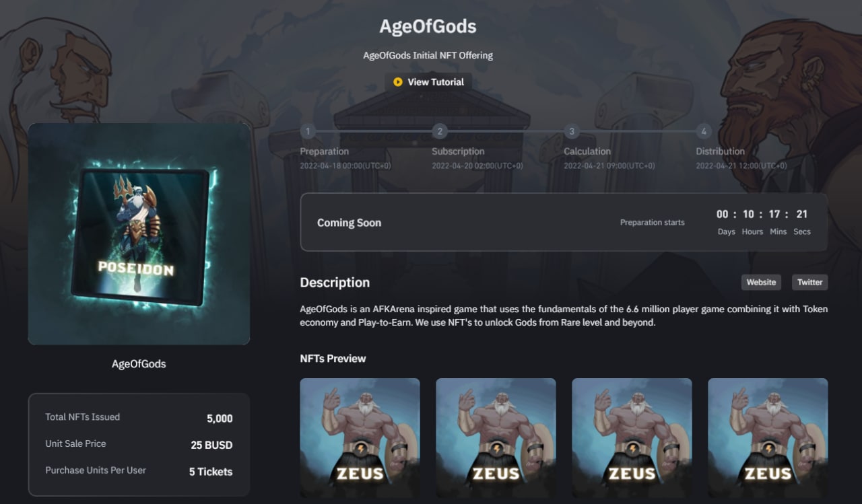This screenshot has width=862, height=504.
Task: Open the project Twitter link button
Action: tap(809, 282)
